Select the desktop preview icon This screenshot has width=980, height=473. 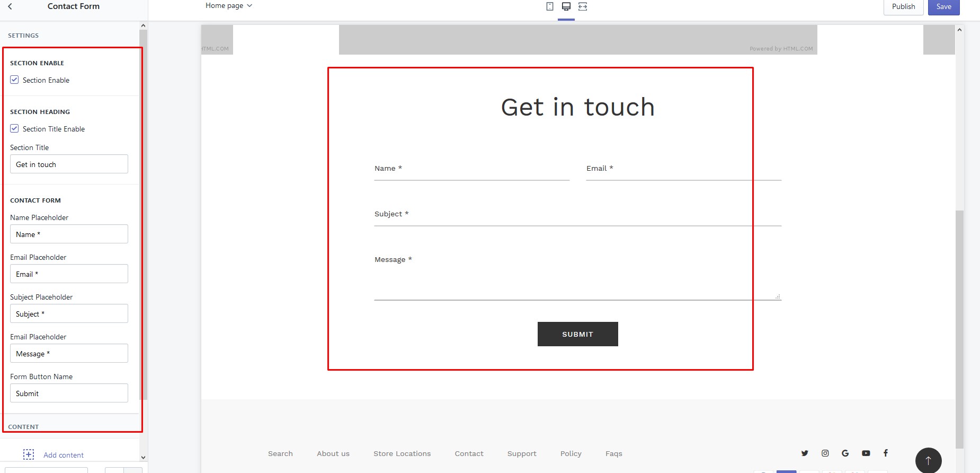pos(566,6)
